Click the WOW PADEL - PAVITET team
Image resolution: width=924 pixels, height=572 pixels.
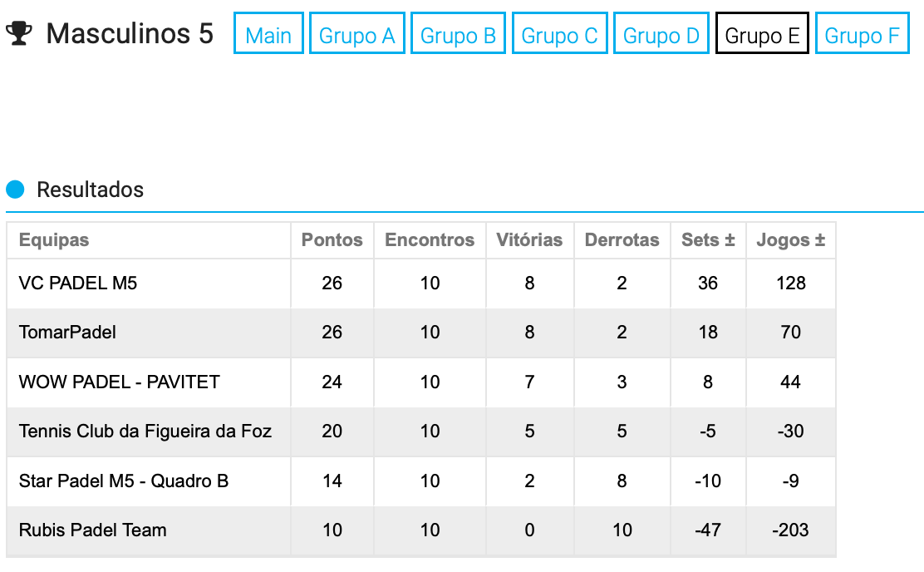[119, 382]
